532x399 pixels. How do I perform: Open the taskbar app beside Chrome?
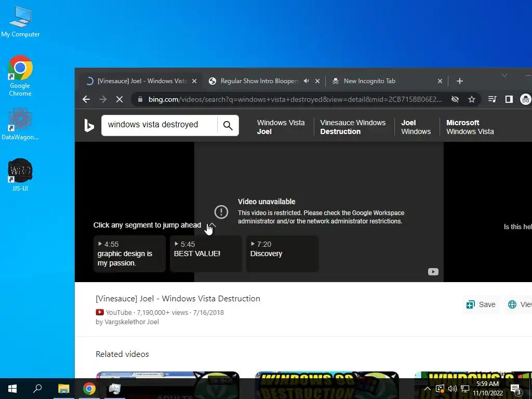click(115, 389)
